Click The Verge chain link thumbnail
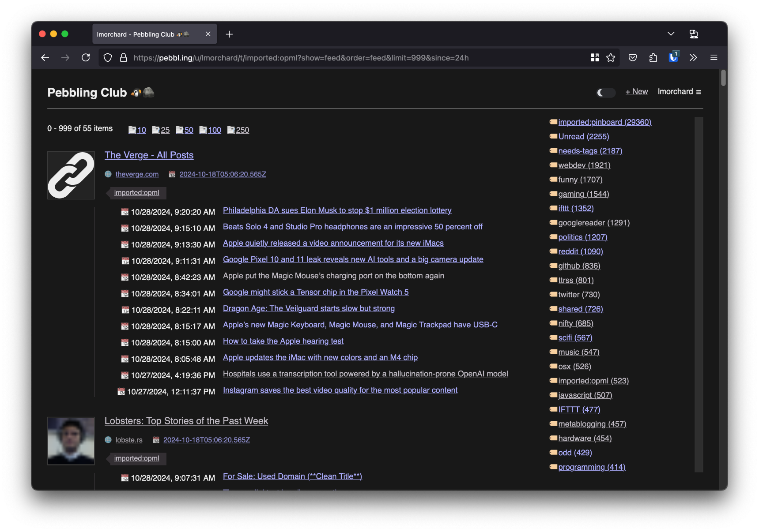The width and height of the screenshot is (759, 532). [x=71, y=175]
